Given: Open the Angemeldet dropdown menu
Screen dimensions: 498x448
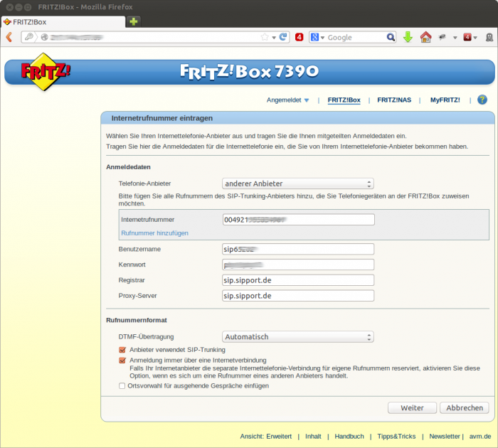Looking at the screenshot, I should [287, 100].
